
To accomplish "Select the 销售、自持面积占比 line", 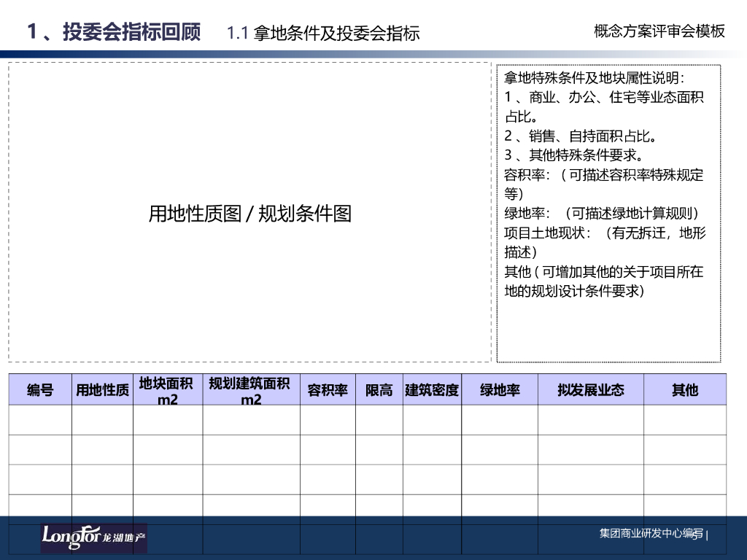I will (x=581, y=136).
